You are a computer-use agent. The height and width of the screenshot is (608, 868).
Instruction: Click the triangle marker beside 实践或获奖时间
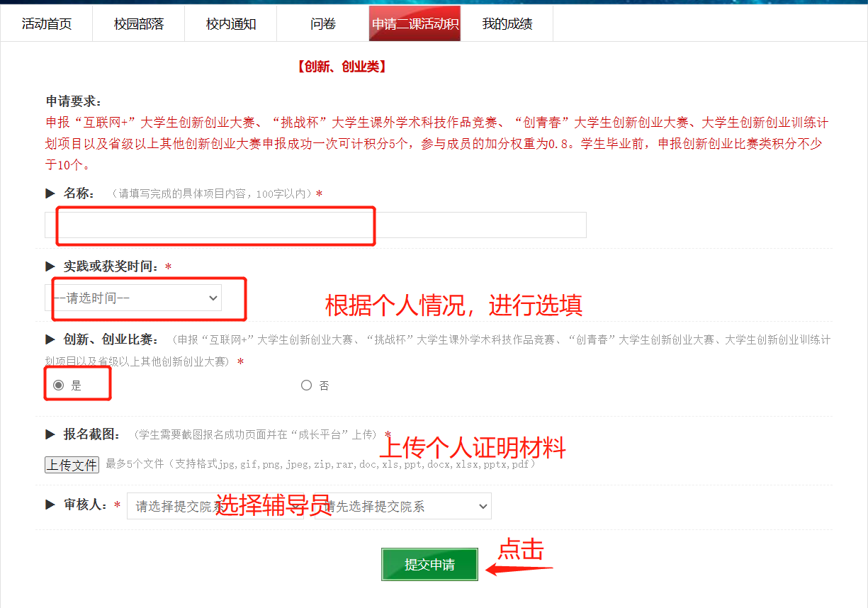50,266
